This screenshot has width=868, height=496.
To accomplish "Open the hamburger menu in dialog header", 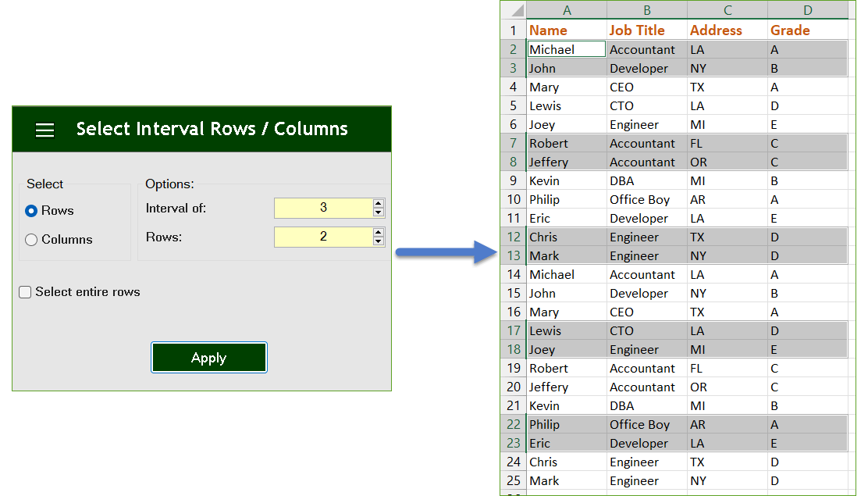I will coord(44,130).
